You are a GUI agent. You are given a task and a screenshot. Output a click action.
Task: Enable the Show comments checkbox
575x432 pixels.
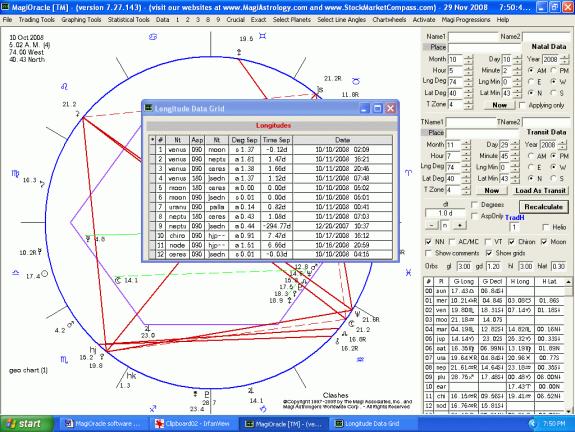(x=428, y=253)
